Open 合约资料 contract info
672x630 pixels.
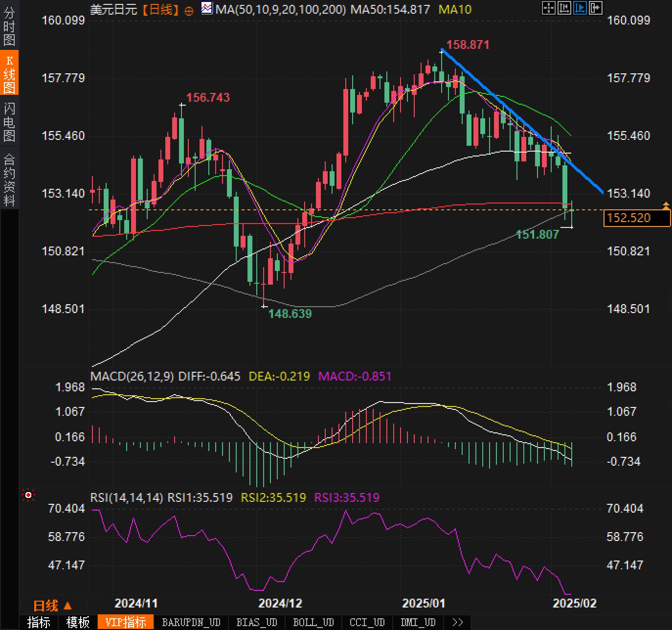[9, 180]
